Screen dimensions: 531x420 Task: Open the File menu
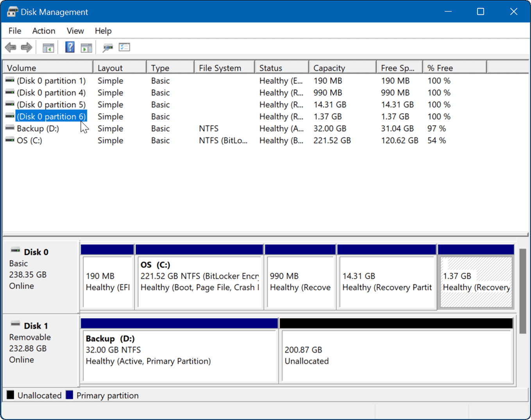click(x=14, y=30)
